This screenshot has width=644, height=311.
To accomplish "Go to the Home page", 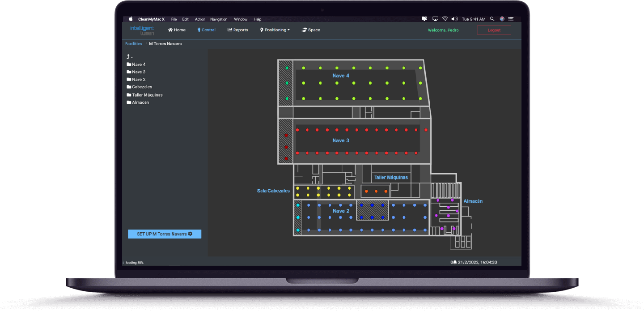I will (177, 30).
